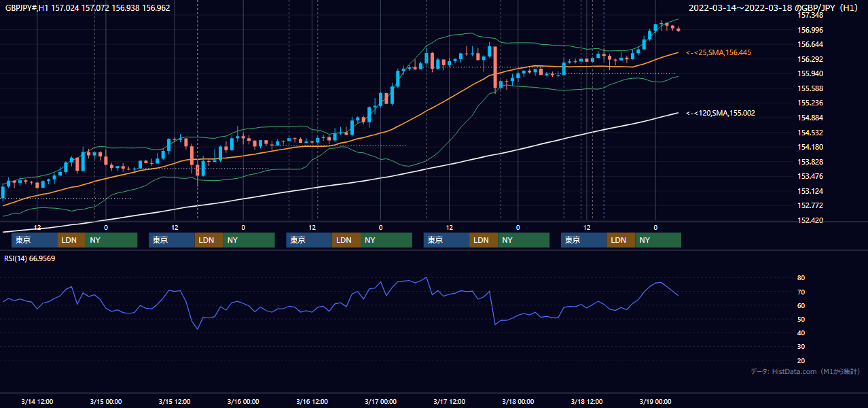The height and width of the screenshot is (408, 868).
Task: Click RSI scale level 50
Action: click(x=801, y=319)
